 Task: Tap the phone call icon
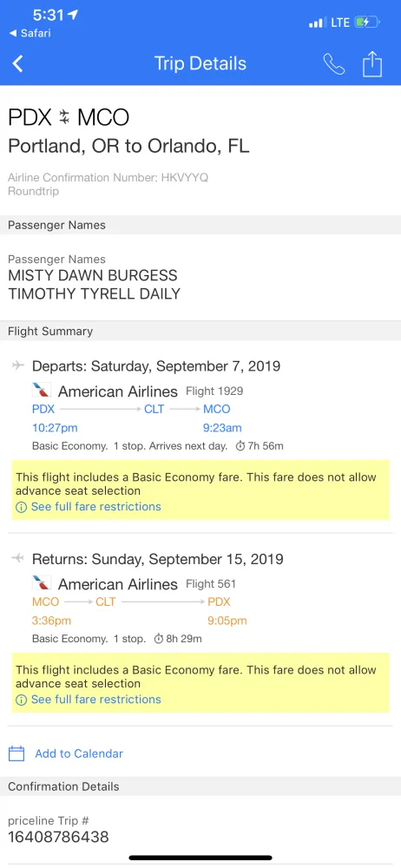(334, 64)
